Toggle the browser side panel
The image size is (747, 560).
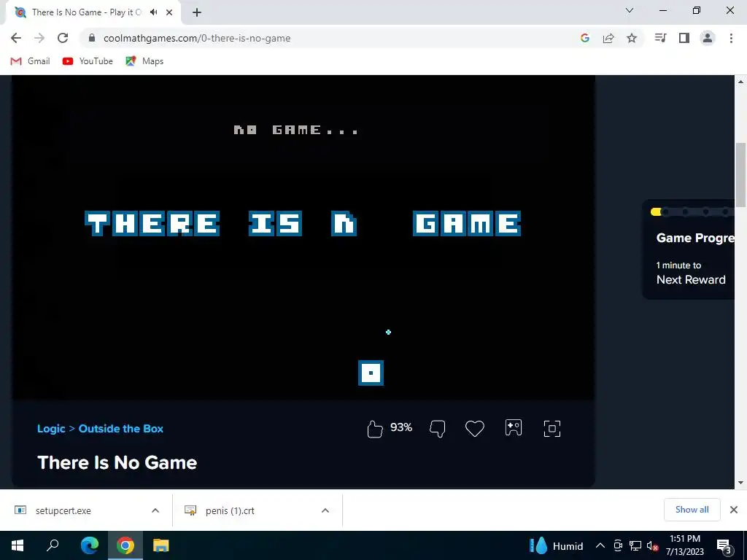point(684,38)
